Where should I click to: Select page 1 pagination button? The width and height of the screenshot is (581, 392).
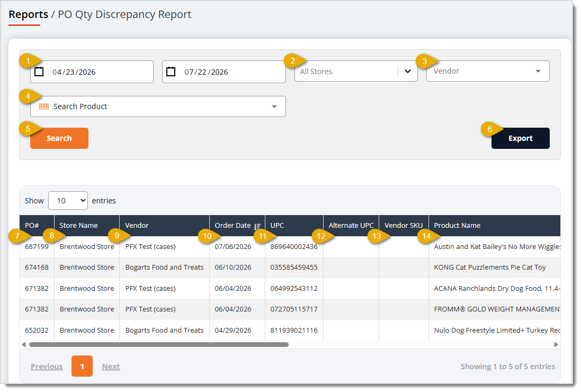click(82, 366)
